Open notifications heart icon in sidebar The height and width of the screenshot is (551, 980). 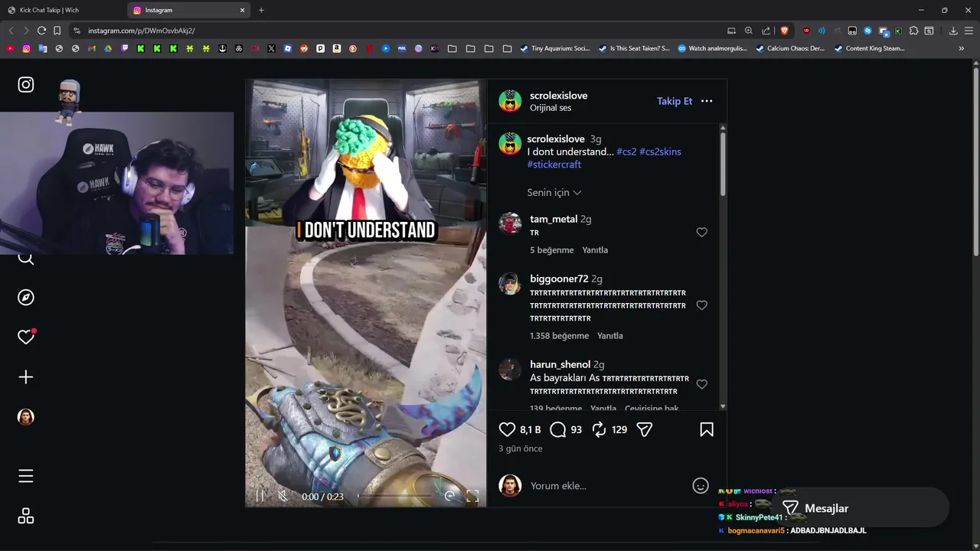pyautogui.click(x=26, y=337)
